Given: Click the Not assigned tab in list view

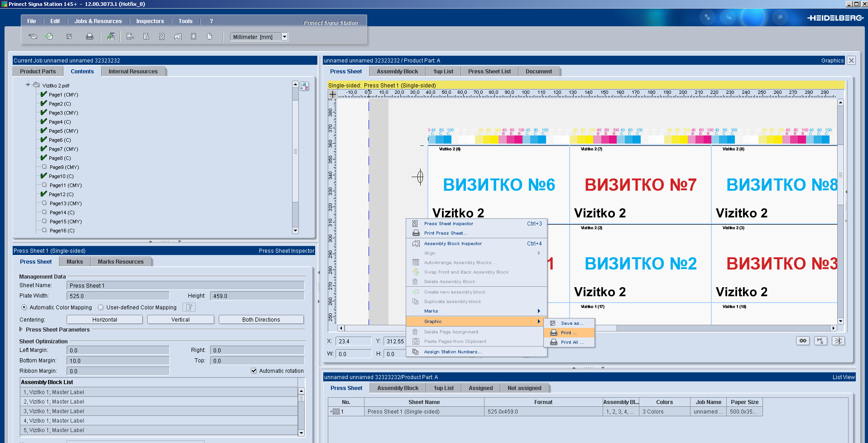Looking at the screenshot, I should (x=524, y=388).
